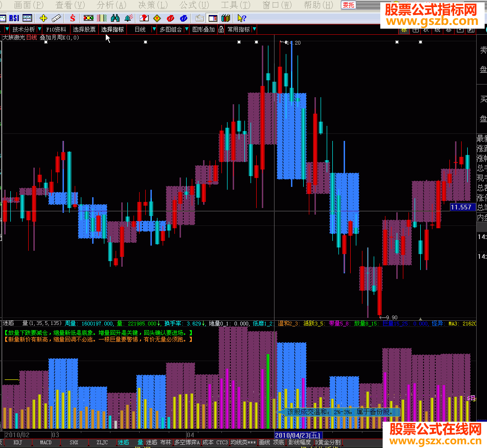The width and height of the screenshot is (487, 448).
Task: Click the F10资料 button
Action: [x=56, y=30]
